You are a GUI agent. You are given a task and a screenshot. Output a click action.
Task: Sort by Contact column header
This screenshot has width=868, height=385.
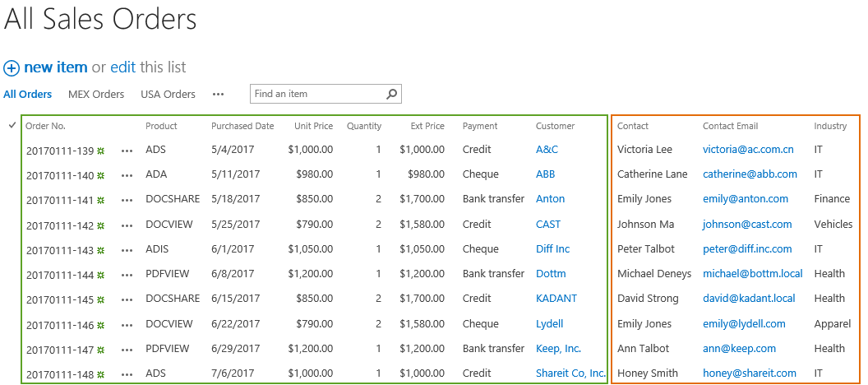click(x=633, y=127)
